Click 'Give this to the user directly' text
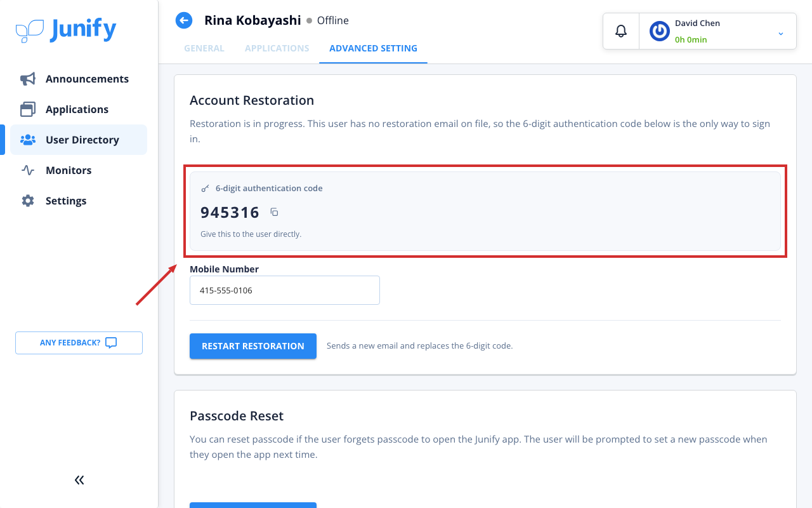 click(251, 234)
